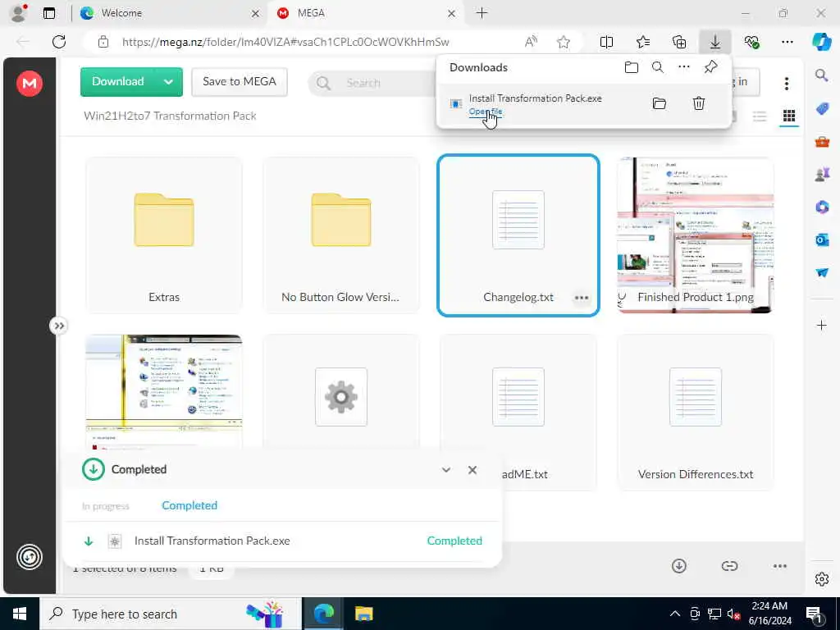Image resolution: width=840 pixels, height=630 pixels.
Task: Click Open file link in Downloads
Action: point(486,112)
